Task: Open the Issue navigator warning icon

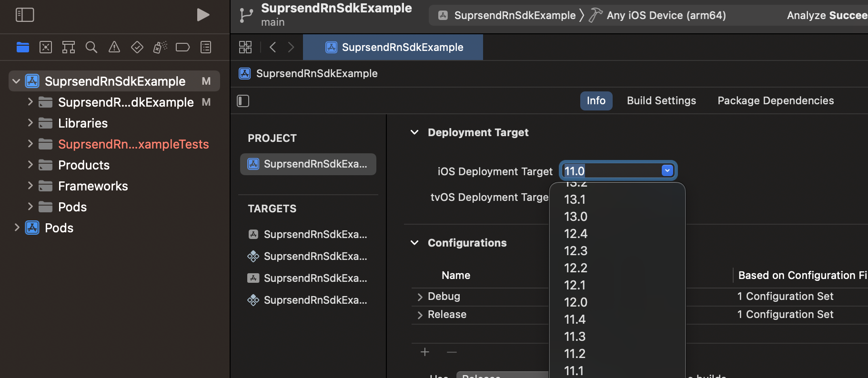Action: click(x=114, y=47)
